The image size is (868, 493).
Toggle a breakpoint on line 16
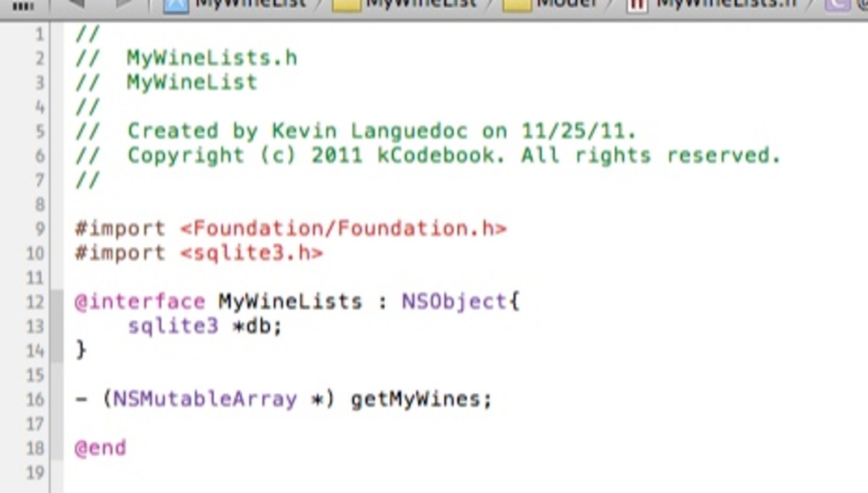[29, 399]
